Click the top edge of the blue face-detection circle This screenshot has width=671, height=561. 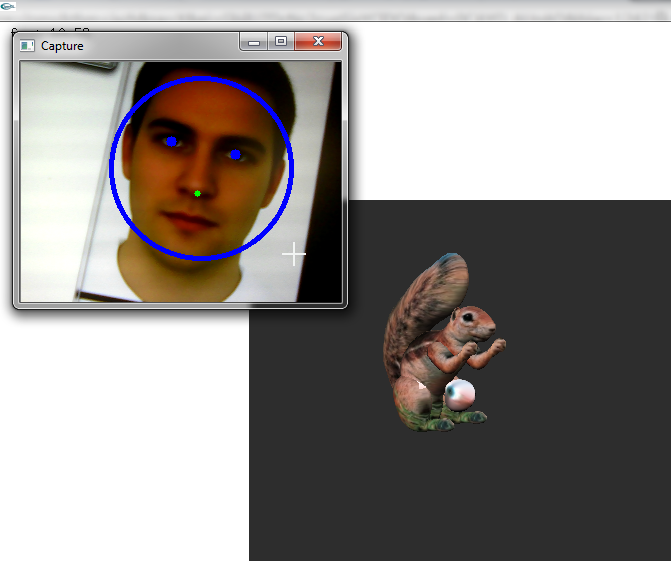[201, 78]
